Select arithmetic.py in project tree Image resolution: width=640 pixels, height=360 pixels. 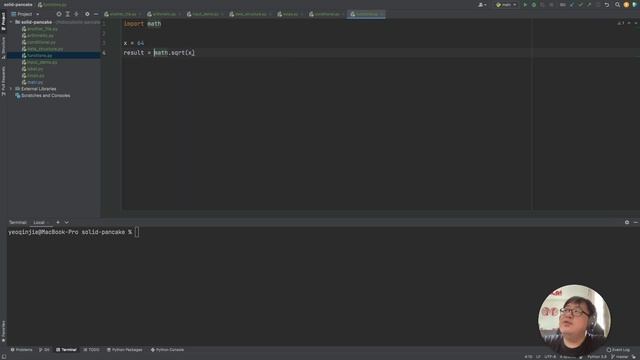[x=40, y=36]
